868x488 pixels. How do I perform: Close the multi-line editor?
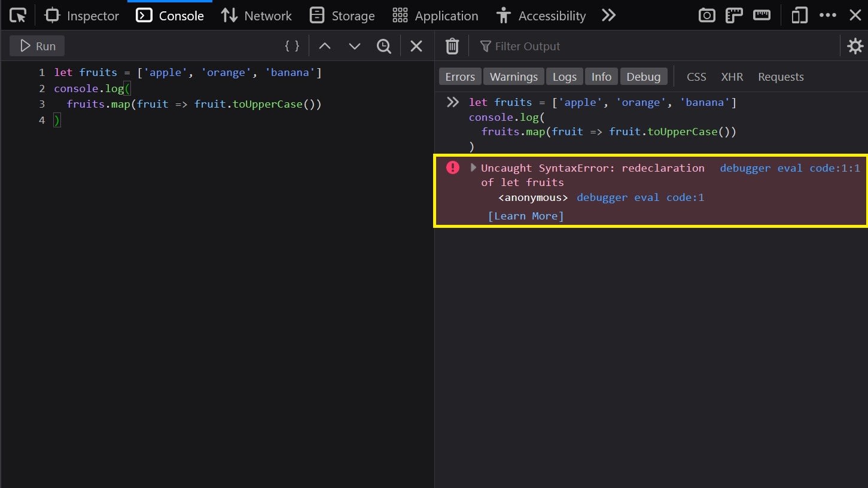[416, 46]
